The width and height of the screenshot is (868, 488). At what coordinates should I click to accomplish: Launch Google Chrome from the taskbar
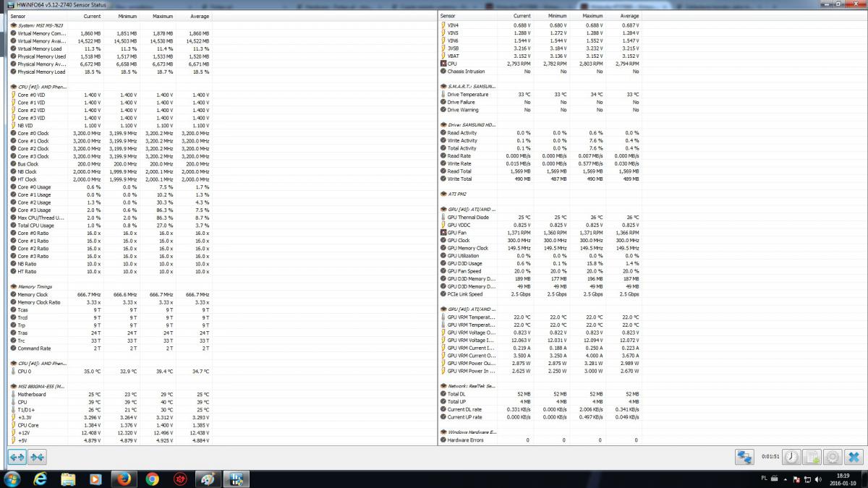pos(152,479)
